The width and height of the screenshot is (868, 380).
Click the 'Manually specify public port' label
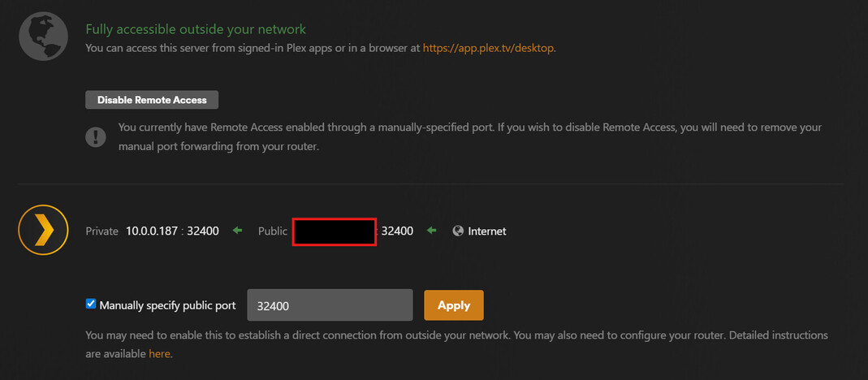point(167,306)
